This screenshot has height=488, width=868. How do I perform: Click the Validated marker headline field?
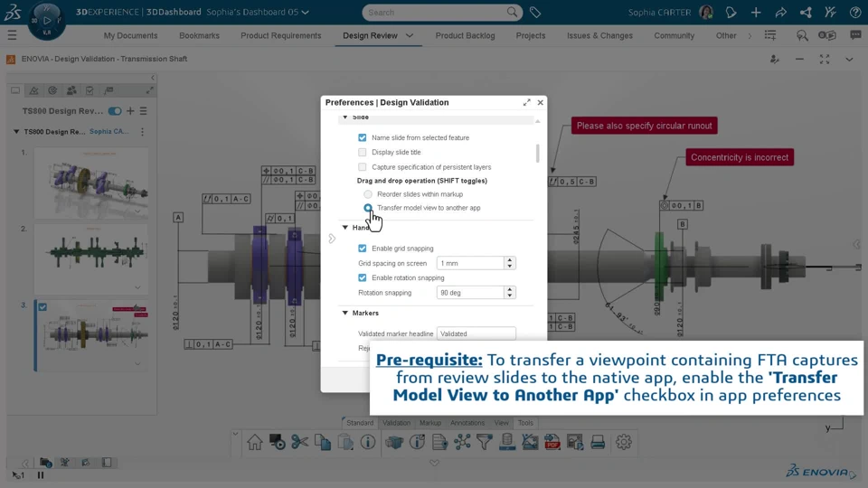pos(476,333)
